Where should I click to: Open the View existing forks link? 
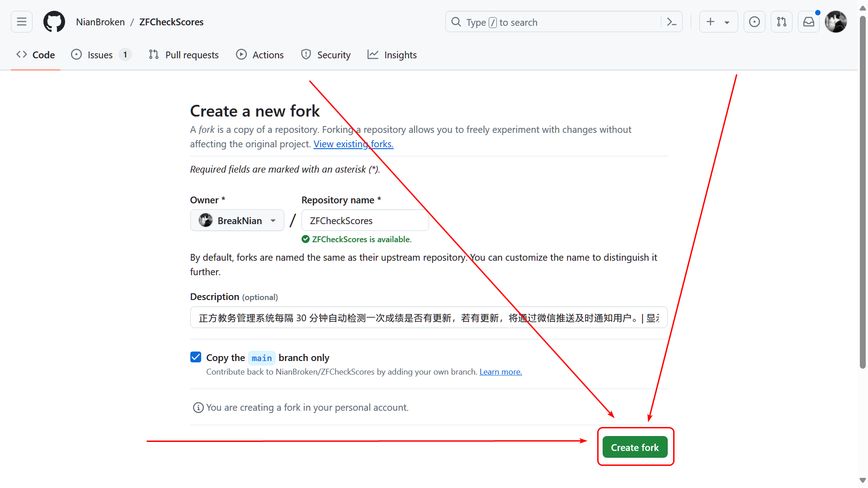click(x=353, y=144)
